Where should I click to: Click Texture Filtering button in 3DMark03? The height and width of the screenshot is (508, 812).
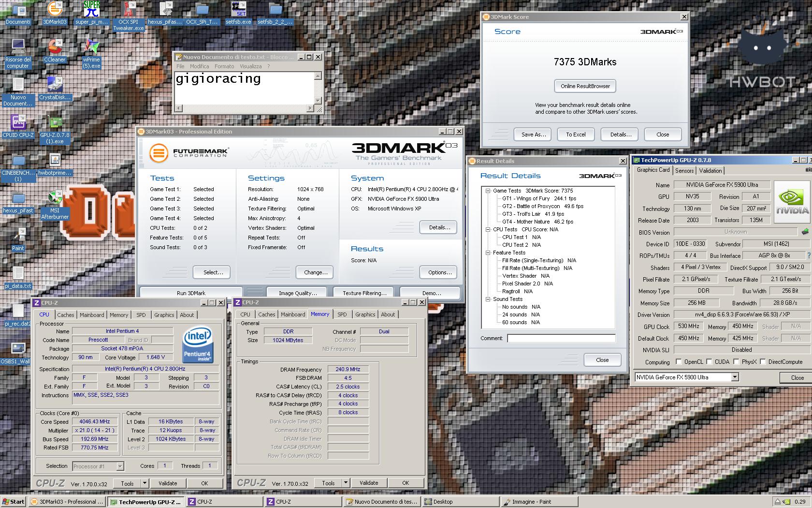coord(364,293)
